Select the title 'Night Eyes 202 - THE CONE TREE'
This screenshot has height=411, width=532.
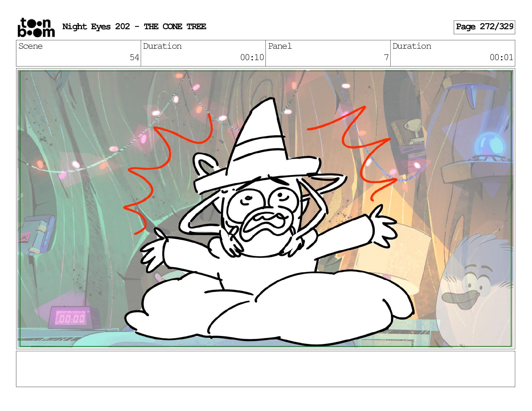point(134,27)
